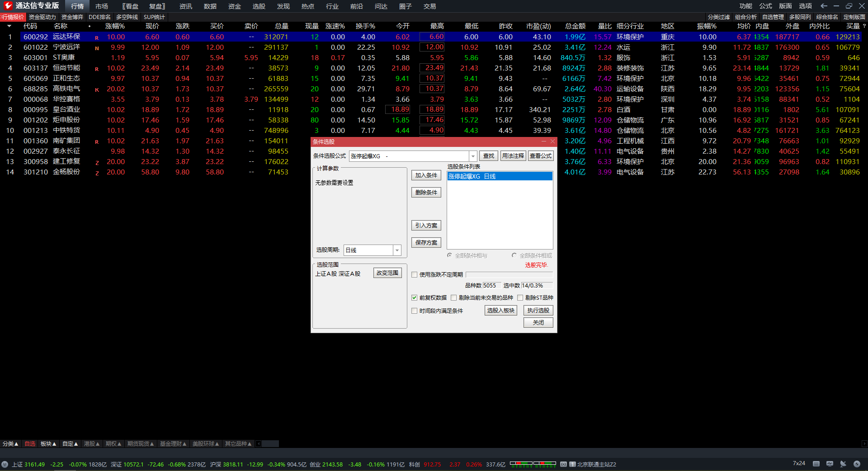Click the R marker on 远达环保 row
The height and width of the screenshot is (471, 868).
pyautogui.click(x=97, y=38)
